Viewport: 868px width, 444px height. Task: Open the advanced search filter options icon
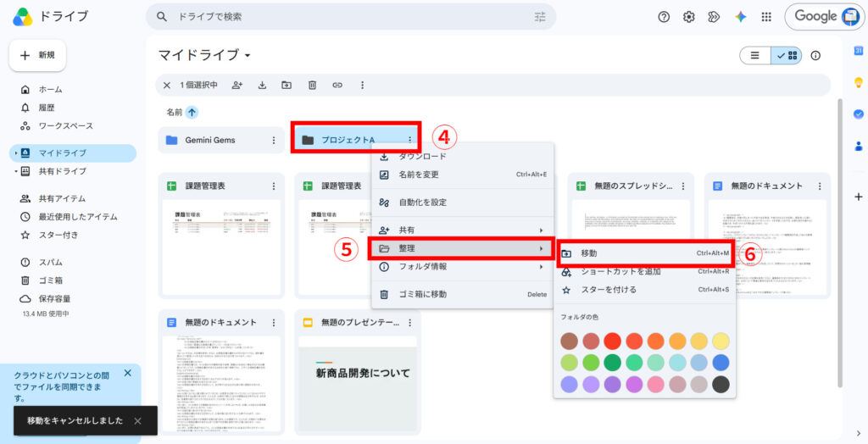point(540,17)
